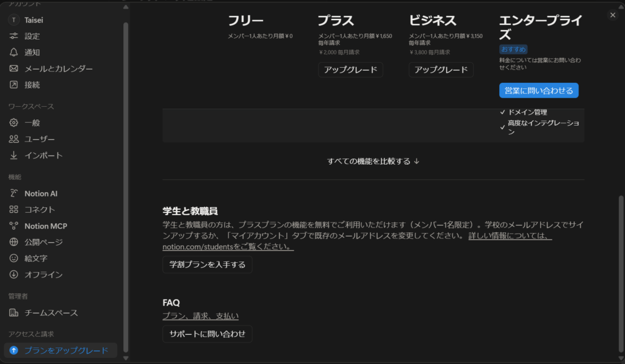The height and width of the screenshot is (364, 625).
Task: Select the インポート menu item
Action: [x=43, y=155]
